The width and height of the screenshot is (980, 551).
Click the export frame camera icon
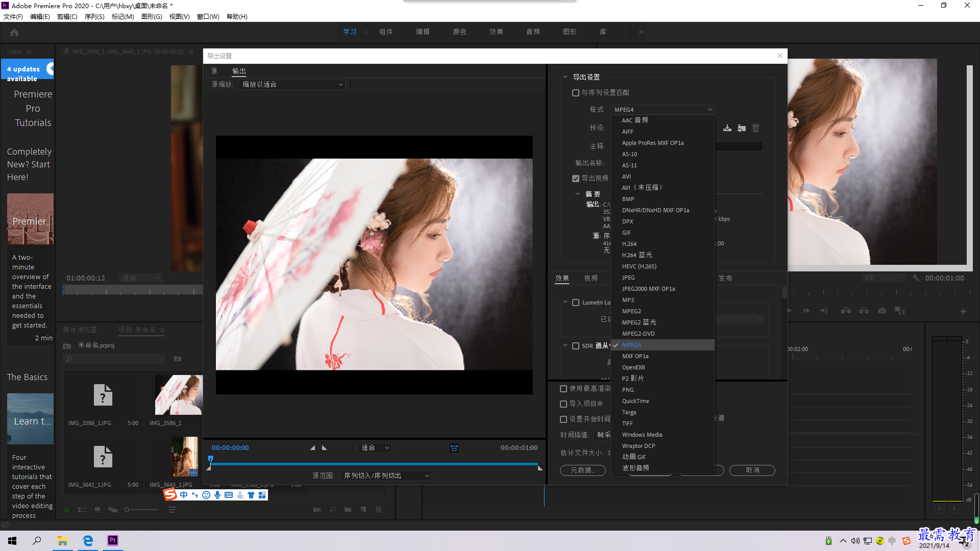pyautogui.click(x=882, y=310)
